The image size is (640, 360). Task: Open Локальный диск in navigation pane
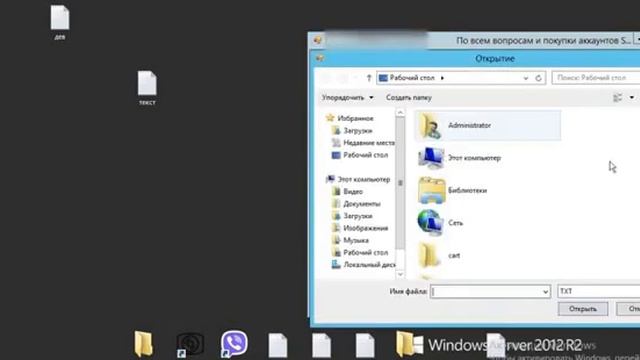[x=363, y=265]
